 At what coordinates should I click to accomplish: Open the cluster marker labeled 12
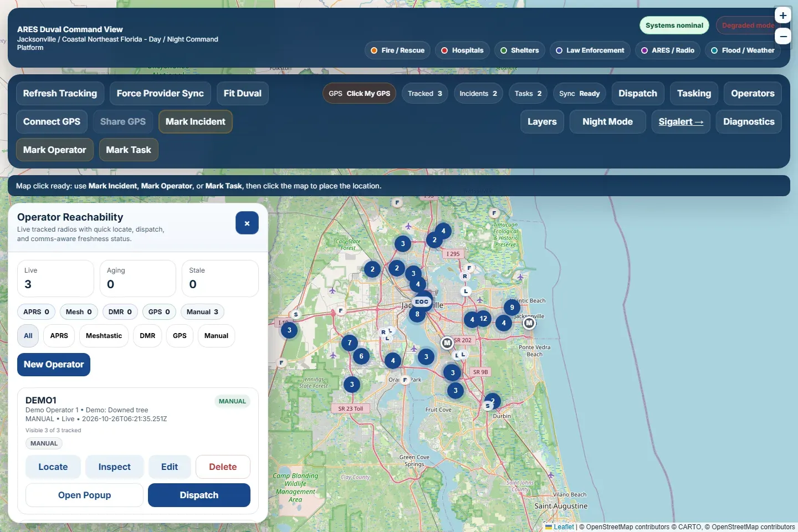(483, 319)
